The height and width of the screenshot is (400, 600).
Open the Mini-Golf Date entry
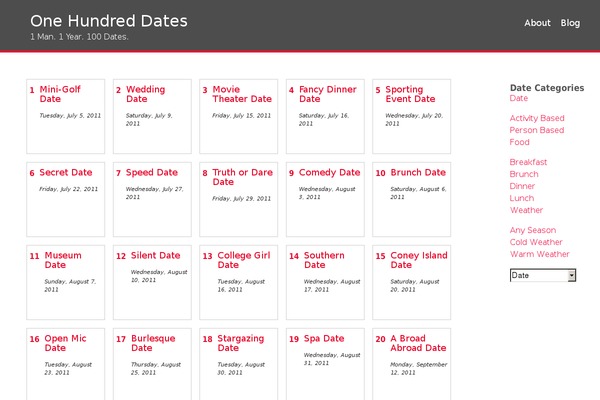tap(60, 94)
